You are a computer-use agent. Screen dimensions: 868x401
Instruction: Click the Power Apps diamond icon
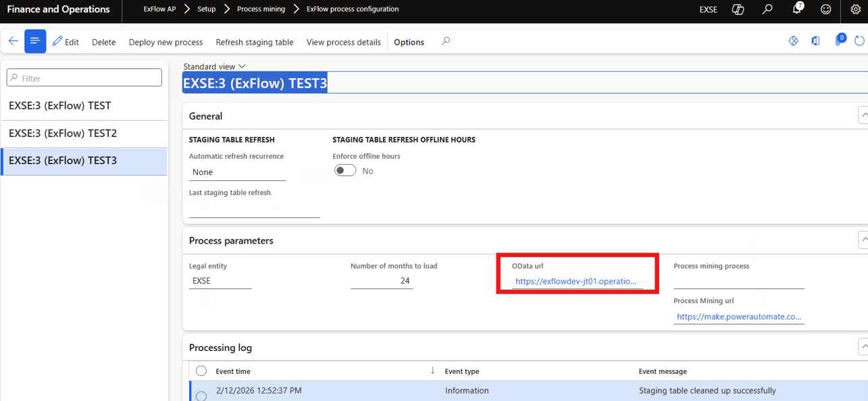(794, 41)
